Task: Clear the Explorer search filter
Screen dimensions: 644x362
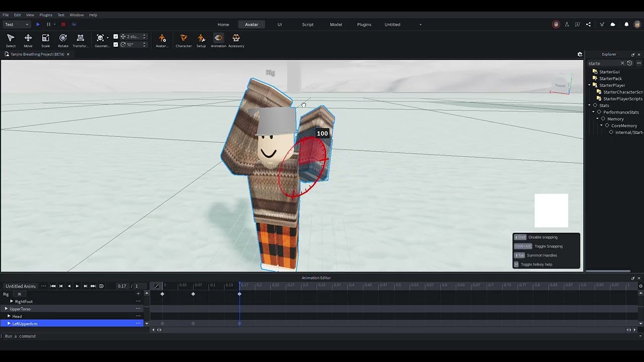Action: (622, 63)
